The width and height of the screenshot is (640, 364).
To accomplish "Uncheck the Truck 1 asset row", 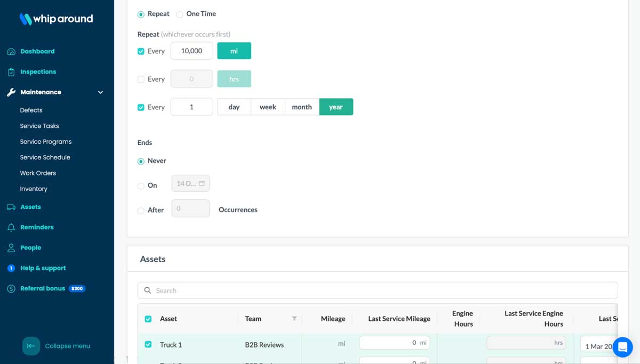I will 148,344.
